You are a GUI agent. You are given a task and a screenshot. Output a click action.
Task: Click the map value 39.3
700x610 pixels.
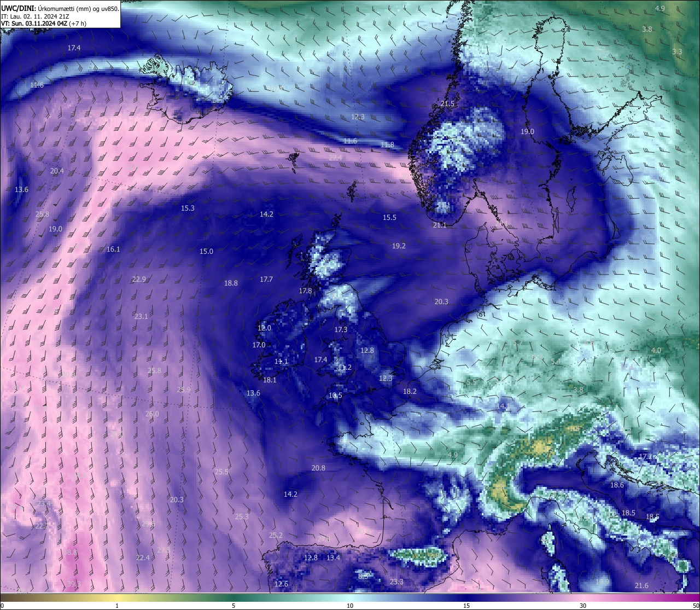tap(74, 584)
